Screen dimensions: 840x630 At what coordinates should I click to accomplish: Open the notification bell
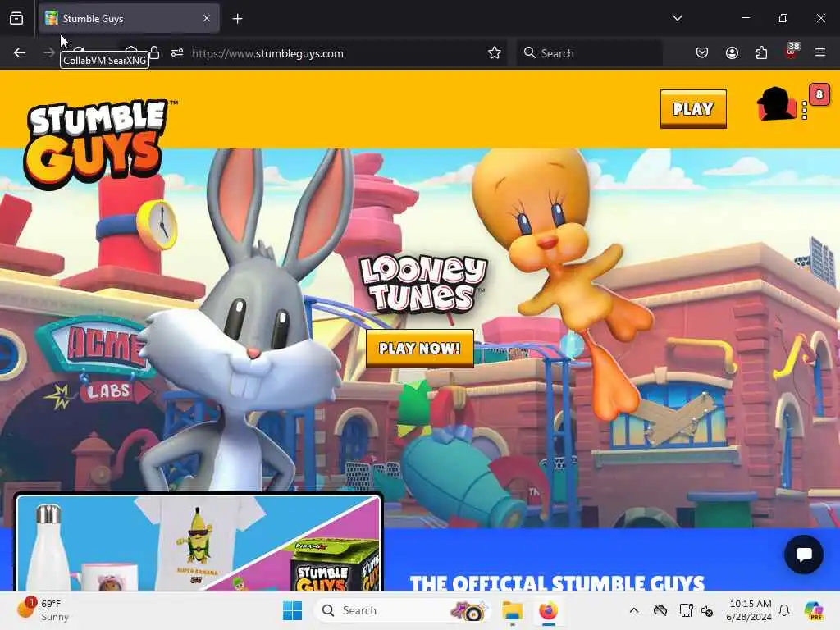pyautogui.click(x=784, y=610)
